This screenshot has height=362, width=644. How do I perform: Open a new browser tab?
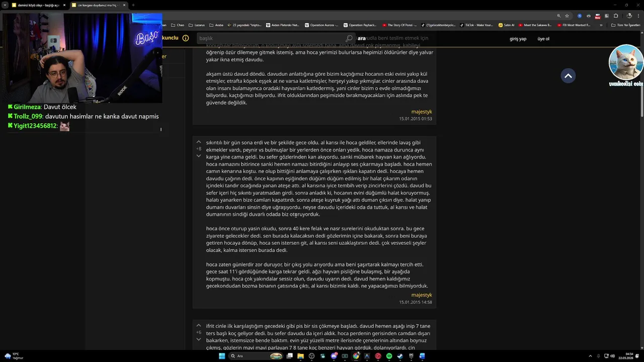point(133,5)
